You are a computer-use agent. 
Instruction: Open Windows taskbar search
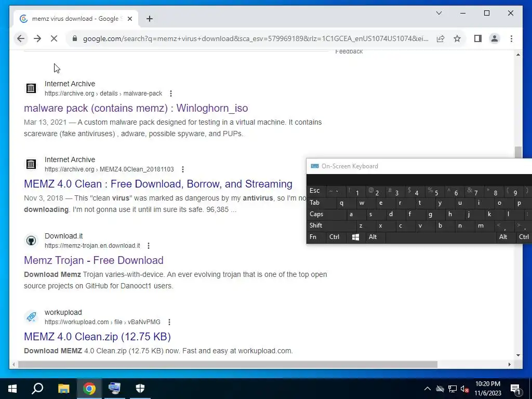tap(37, 389)
